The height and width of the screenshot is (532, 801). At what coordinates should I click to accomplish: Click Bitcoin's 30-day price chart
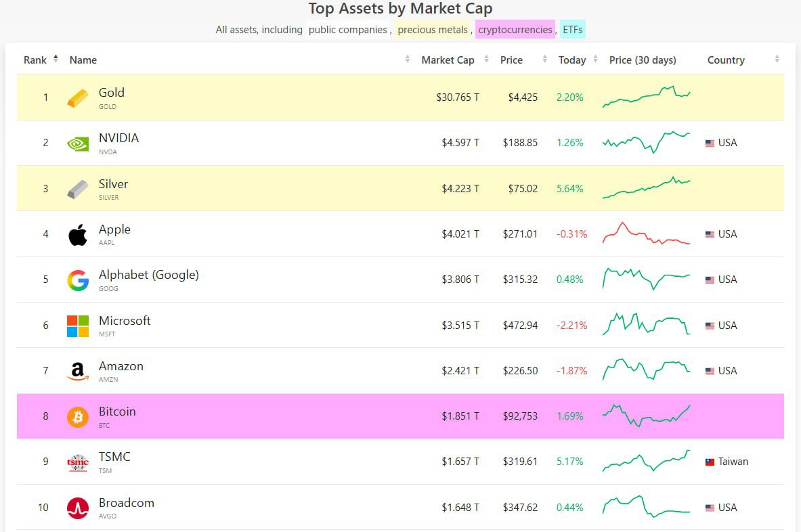(x=646, y=416)
